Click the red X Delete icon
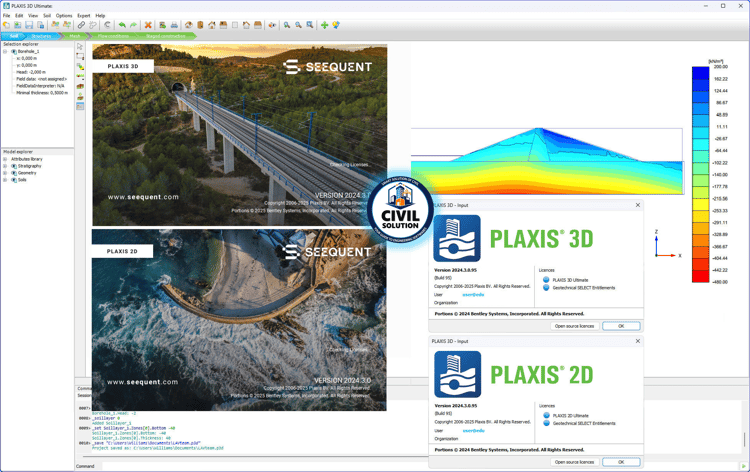The image size is (750, 472). (148, 25)
